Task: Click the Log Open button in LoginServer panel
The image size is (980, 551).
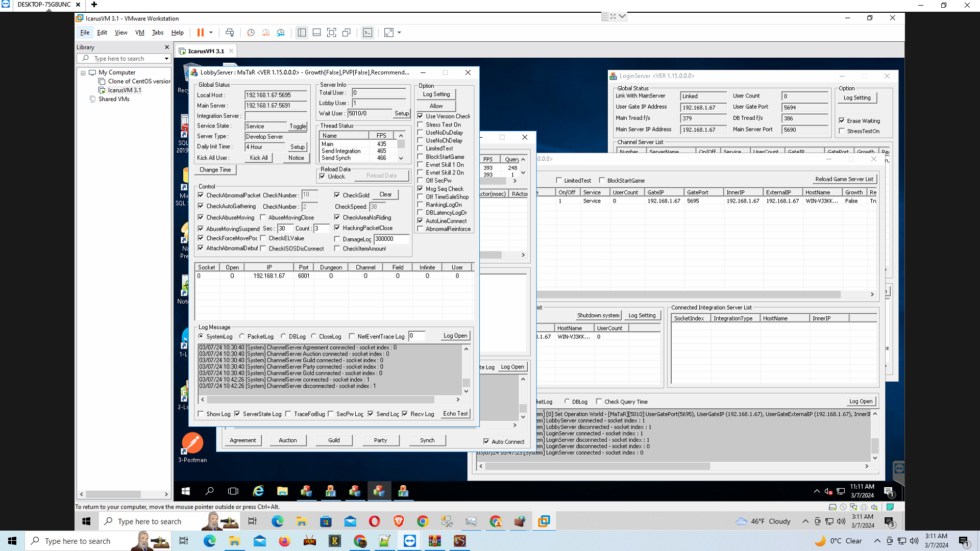Action: click(862, 401)
